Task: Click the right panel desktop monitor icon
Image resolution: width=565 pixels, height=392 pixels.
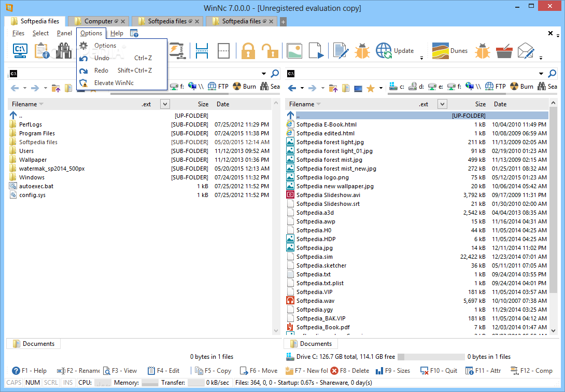Action: click(x=358, y=88)
